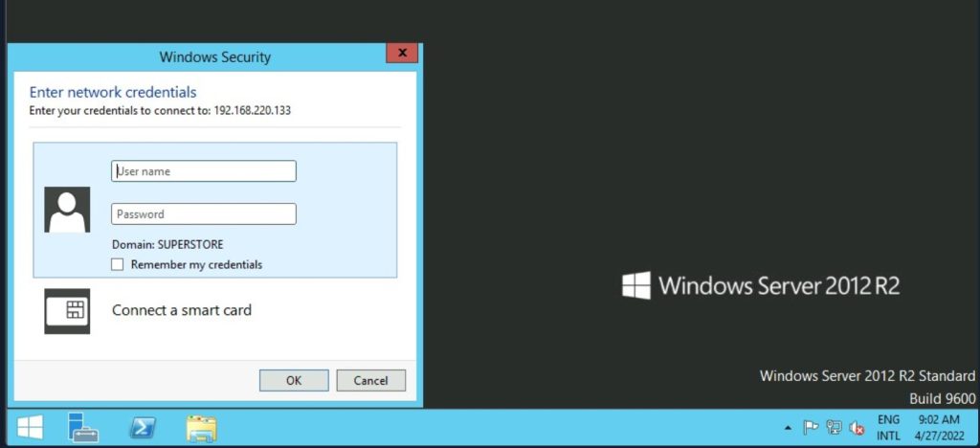The image size is (980, 448).
Task: Select the user avatar credential tile
Action: (x=67, y=210)
